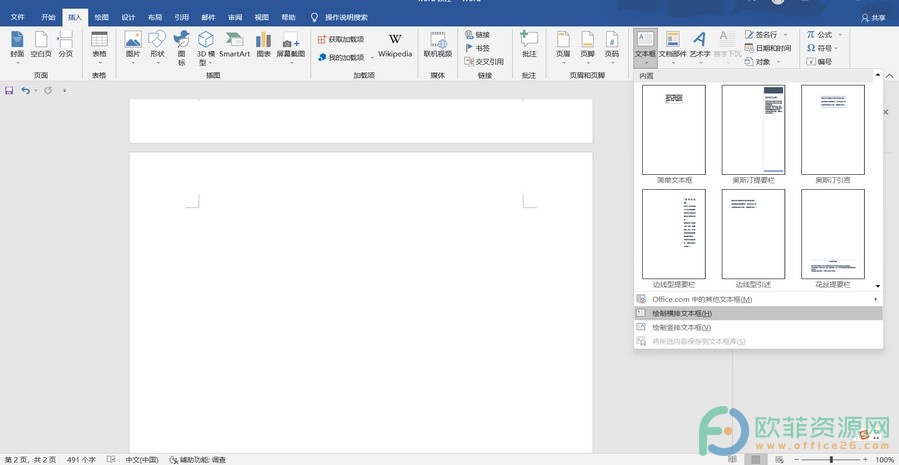Viewport: 899px width, 465px height.
Task: Insert a Chart (图表)
Action: tap(263, 45)
